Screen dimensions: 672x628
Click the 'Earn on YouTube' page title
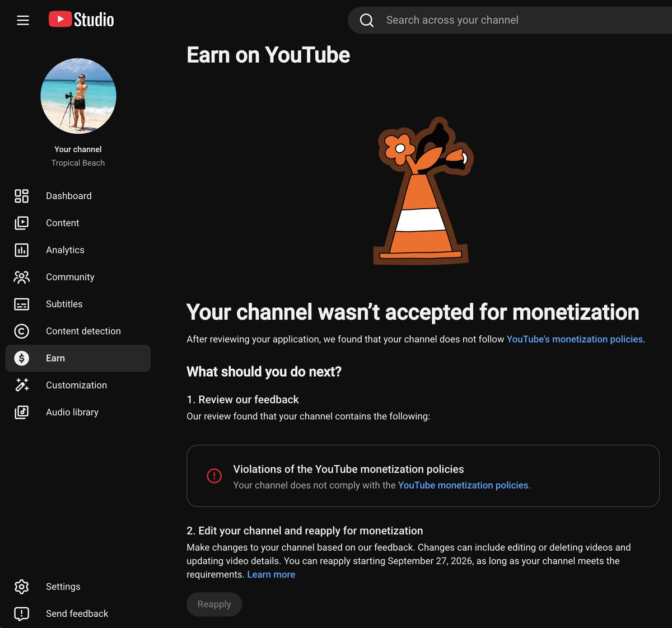(268, 55)
